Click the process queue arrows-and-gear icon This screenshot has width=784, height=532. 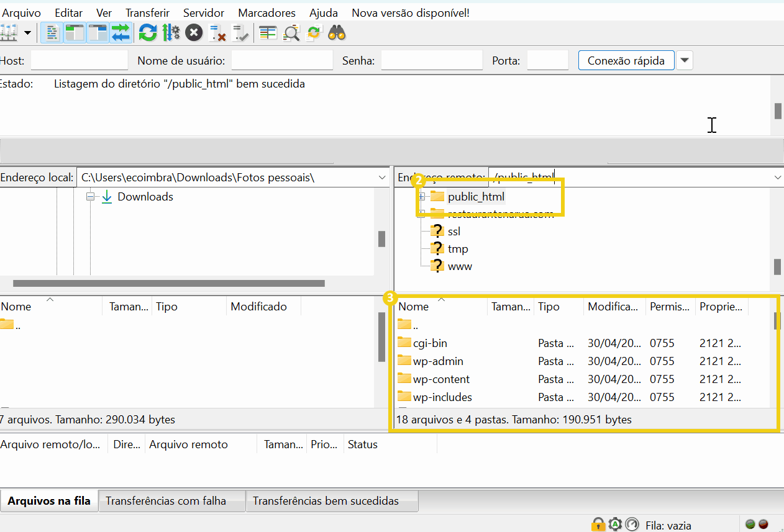(x=171, y=33)
